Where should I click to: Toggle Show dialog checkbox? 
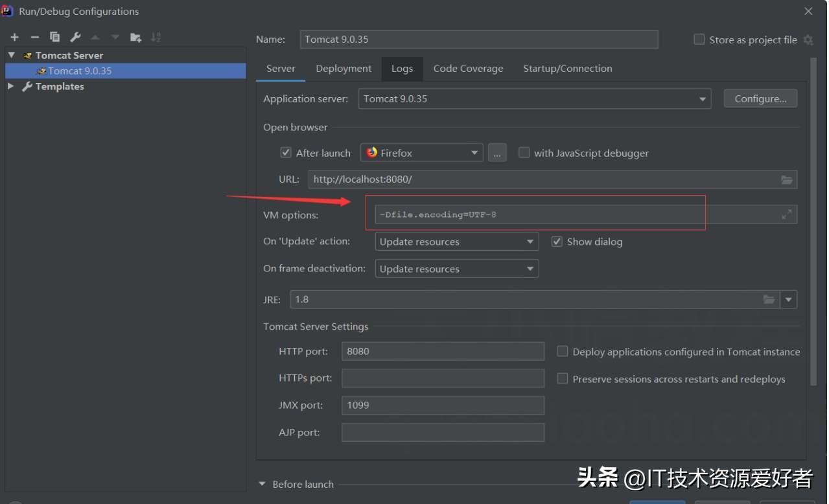pyautogui.click(x=557, y=241)
